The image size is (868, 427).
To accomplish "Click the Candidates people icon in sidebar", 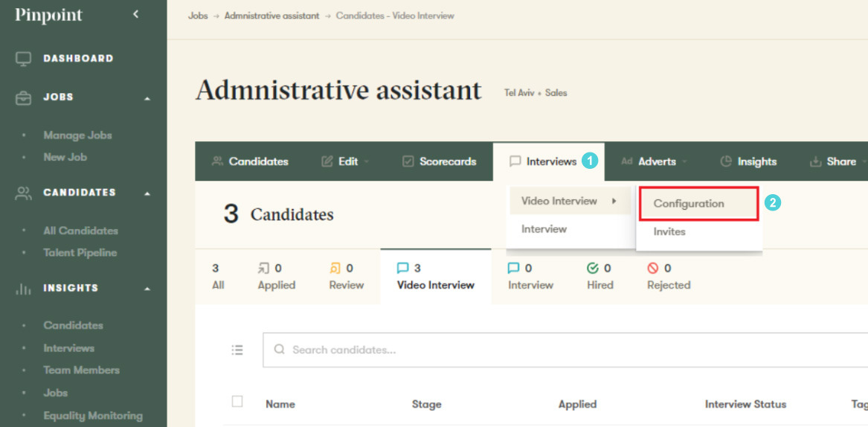I will pos(24,193).
